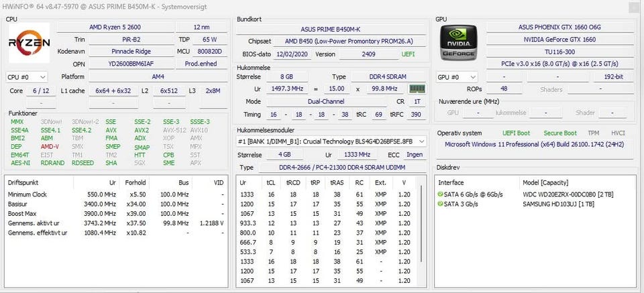Click the UEFI Boot status label

[517, 133]
